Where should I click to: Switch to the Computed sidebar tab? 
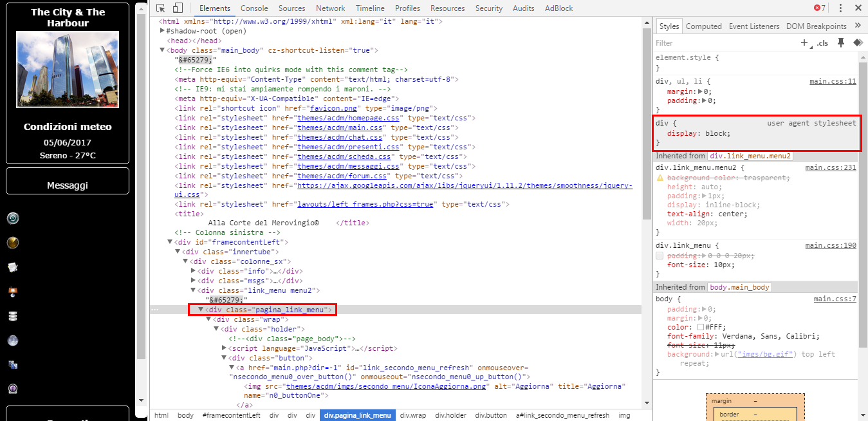tap(704, 26)
